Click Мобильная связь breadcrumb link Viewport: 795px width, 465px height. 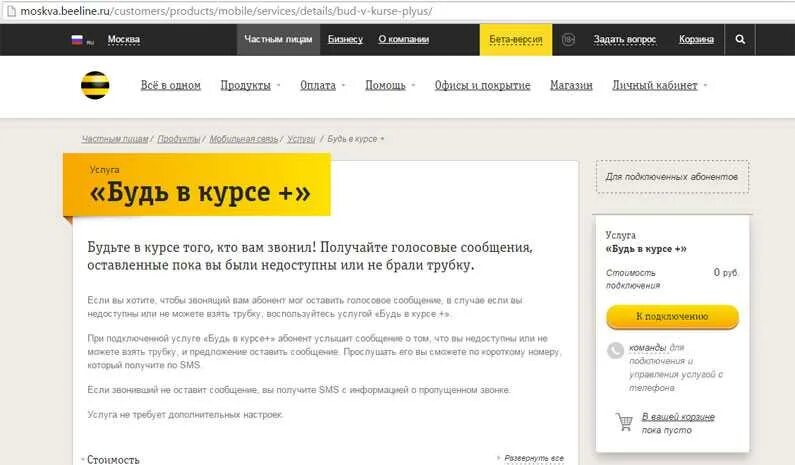pos(243,139)
